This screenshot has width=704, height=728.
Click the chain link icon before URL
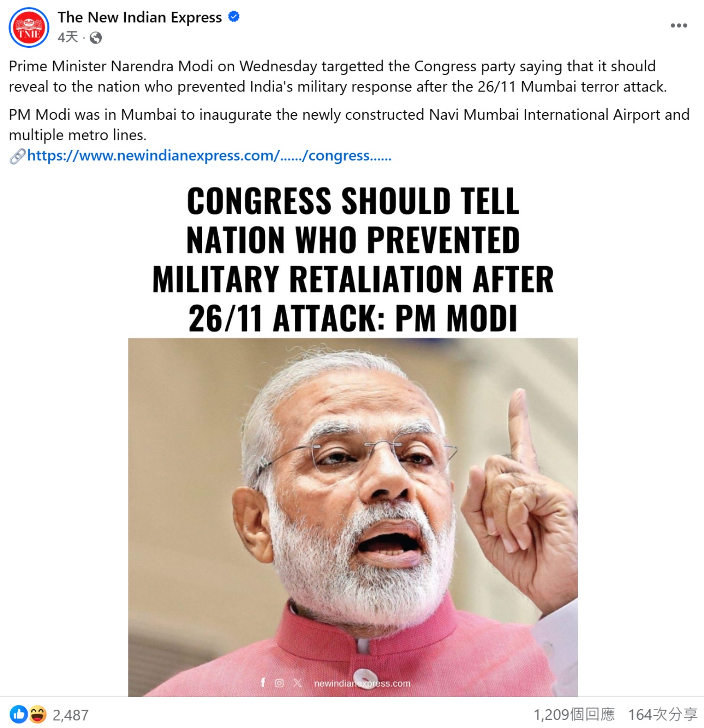pos(17,156)
